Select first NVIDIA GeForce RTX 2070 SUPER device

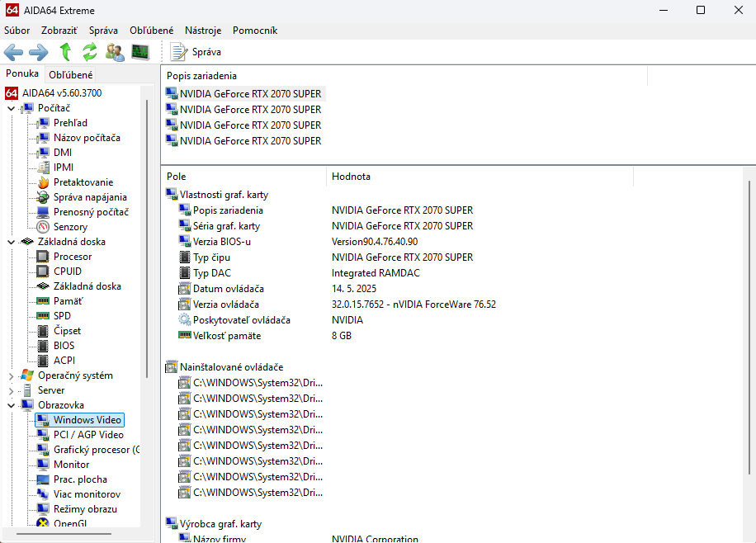pos(244,93)
